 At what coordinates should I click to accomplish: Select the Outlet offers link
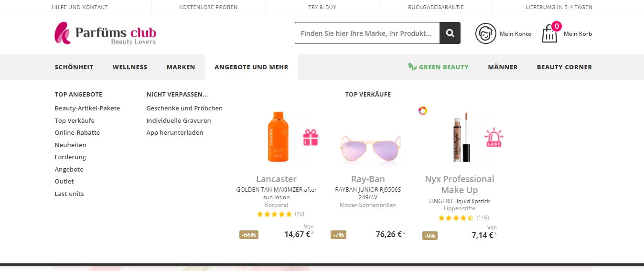point(64,182)
